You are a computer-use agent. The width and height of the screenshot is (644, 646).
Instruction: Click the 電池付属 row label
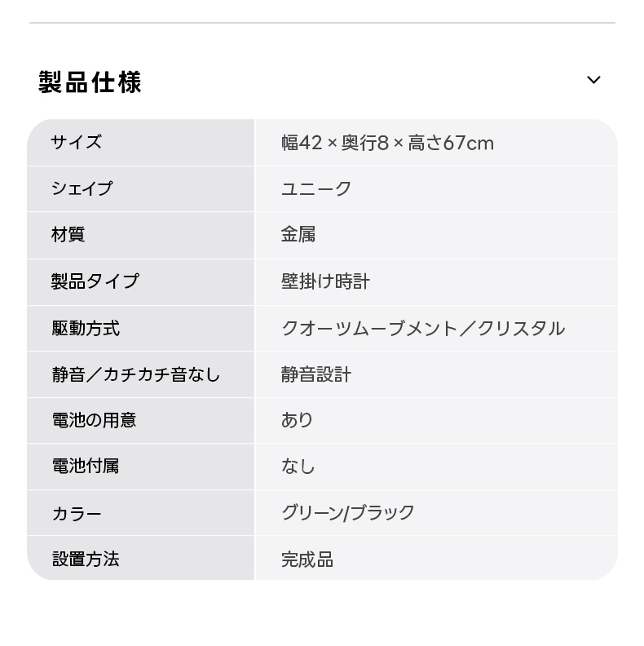pyautogui.click(x=86, y=467)
